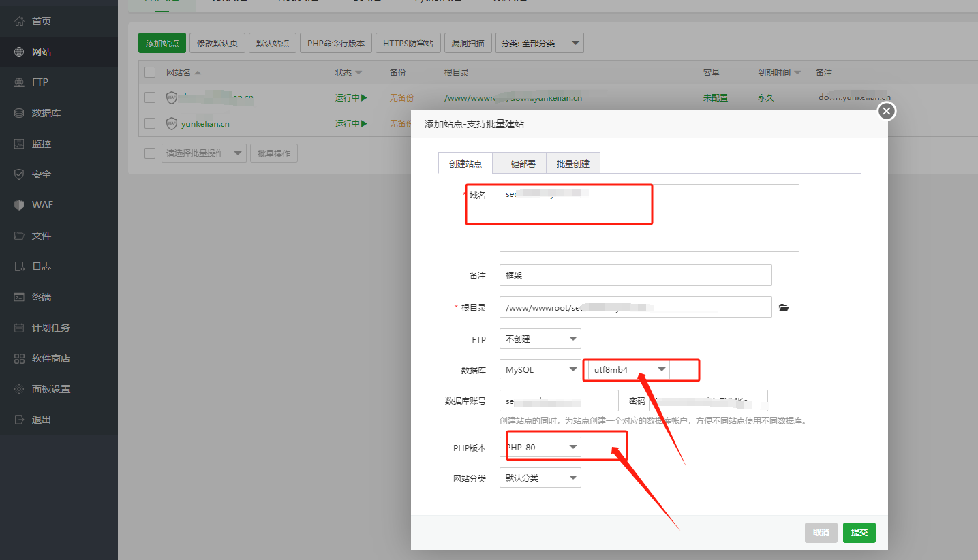Open the PHP-80 version dropdown

click(x=540, y=447)
